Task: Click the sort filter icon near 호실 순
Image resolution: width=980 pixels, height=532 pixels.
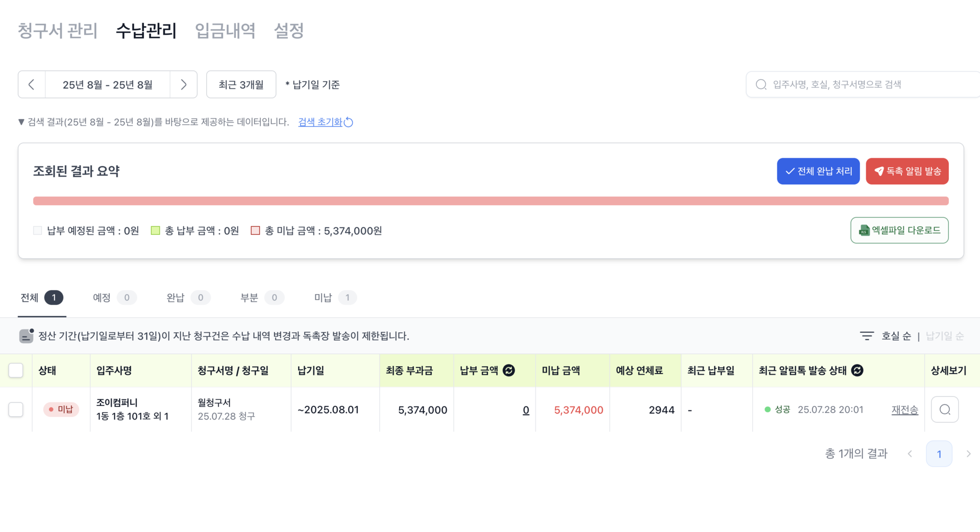Action: 867,336
